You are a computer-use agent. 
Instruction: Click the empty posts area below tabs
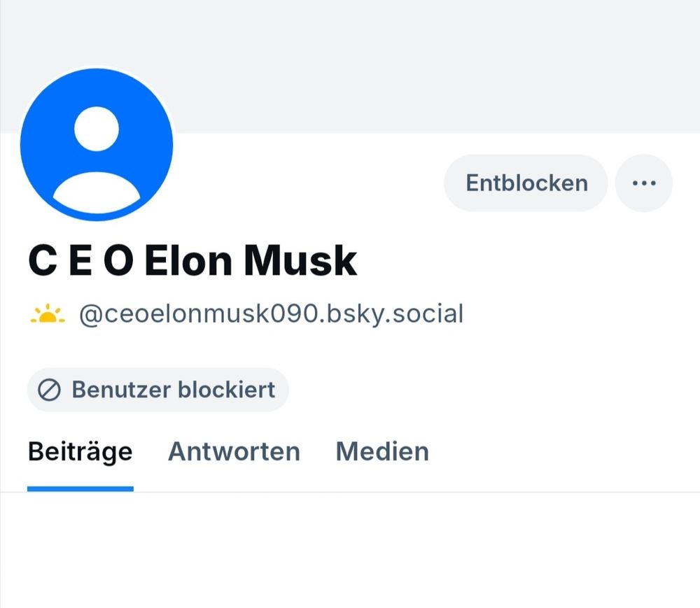coord(350,550)
